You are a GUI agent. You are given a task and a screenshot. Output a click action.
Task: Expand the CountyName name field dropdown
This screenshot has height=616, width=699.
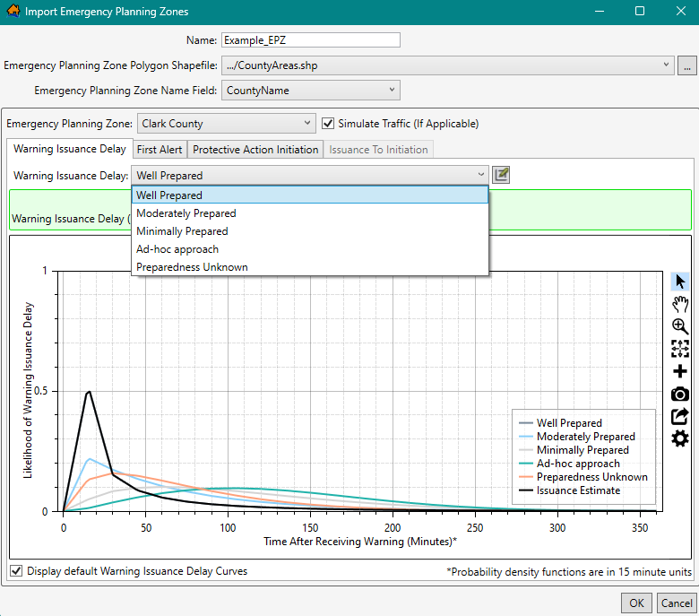[x=310, y=90]
